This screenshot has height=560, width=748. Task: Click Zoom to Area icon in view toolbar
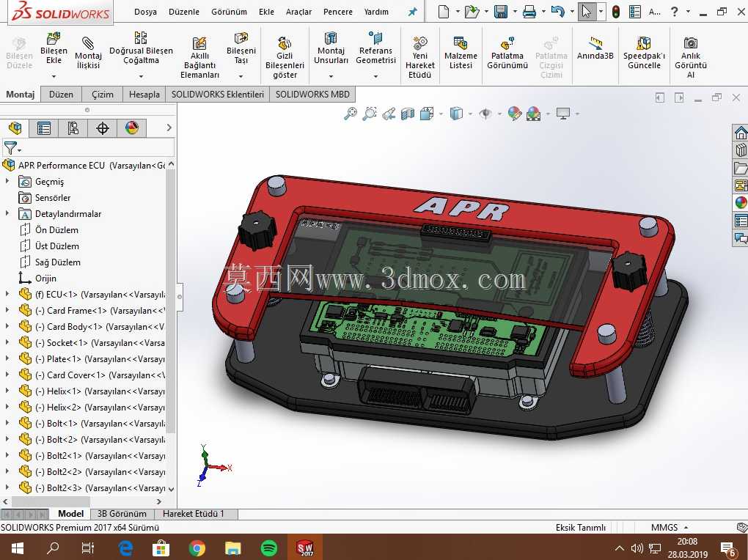pyautogui.click(x=369, y=114)
